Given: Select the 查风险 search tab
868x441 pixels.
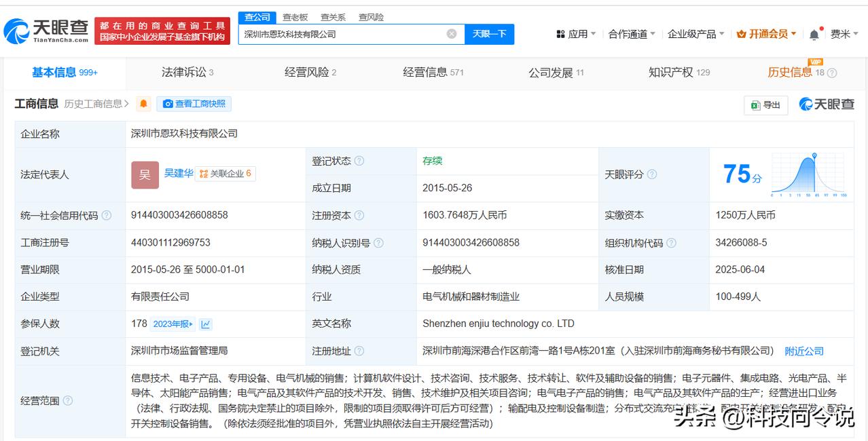Looking at the screenshot, I should pyautogui.click(x=372, y=17).
